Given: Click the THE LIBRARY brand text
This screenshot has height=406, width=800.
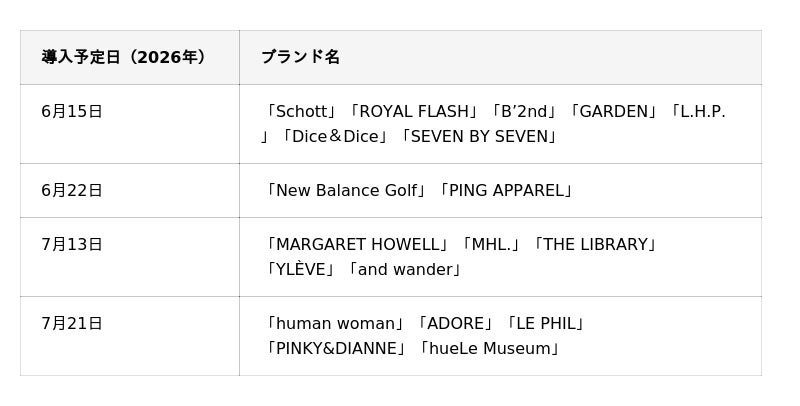Looking at the screenshot, I should (596, 244).
